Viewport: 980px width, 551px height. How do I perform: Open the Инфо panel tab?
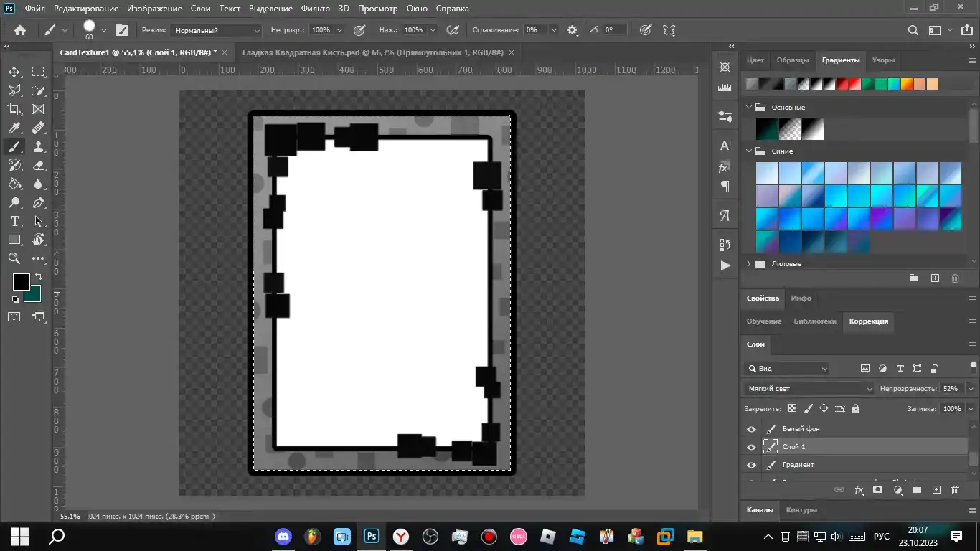801,298
